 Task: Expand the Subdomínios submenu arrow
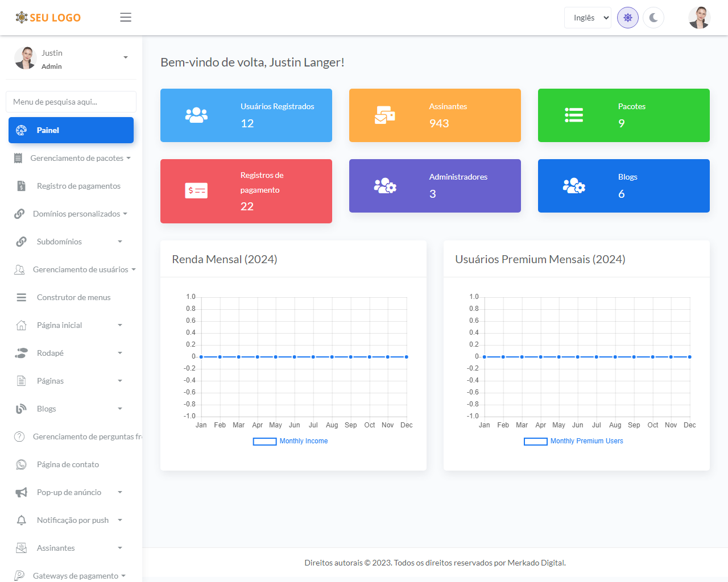pos(120,242)
